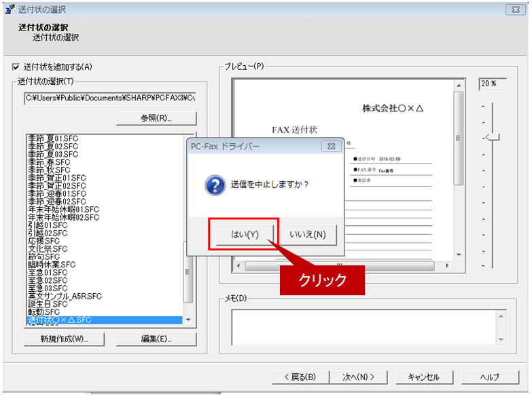The height and width of the screenshot is (395, 532).
Task: Click the file list scrollbar thumb
Action: click(x=188, y=272)
